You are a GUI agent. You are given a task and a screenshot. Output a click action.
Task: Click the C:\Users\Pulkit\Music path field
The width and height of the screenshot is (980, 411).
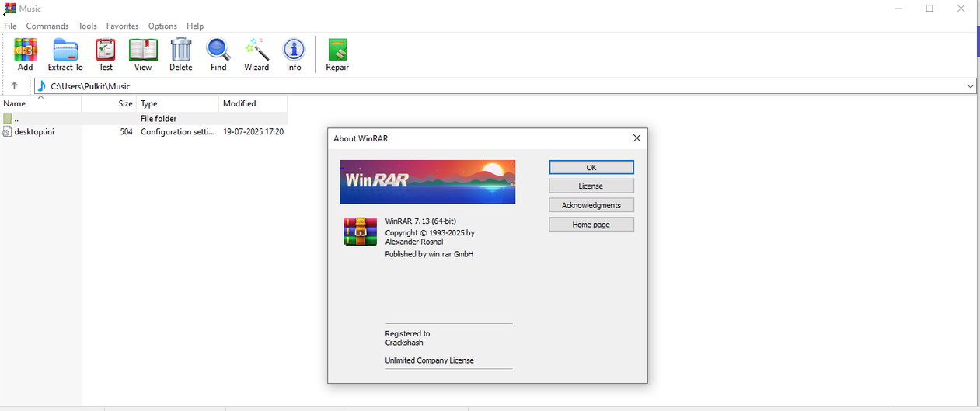505,86
